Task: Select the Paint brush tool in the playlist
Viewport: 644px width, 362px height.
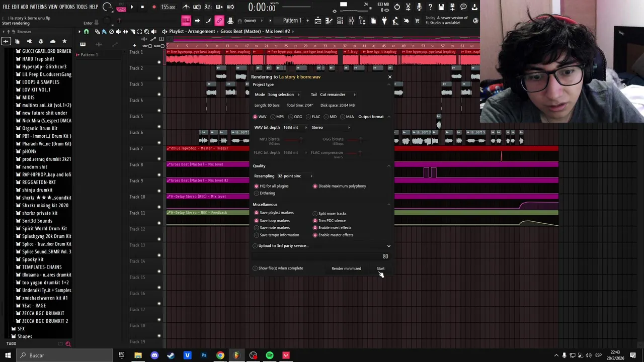Action: point(104,31)
